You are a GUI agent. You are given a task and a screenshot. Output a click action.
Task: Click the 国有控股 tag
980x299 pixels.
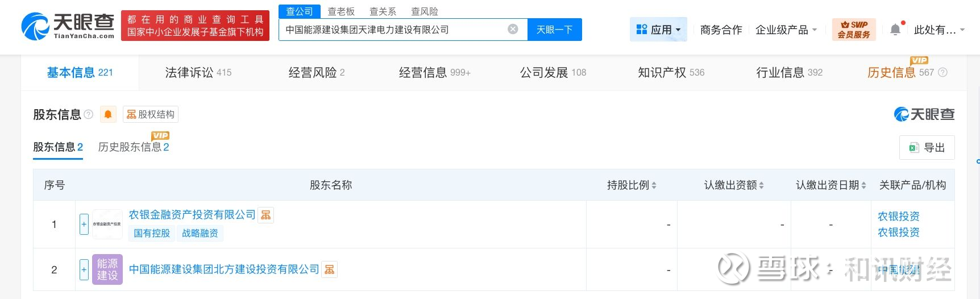[x=152, y=233]
